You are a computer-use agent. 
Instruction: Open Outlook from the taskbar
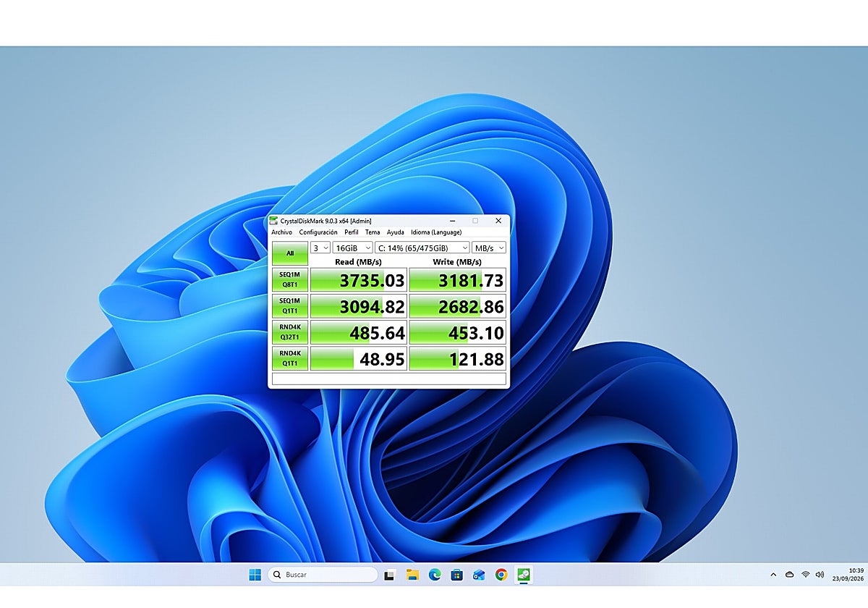(x=479, y=575)
